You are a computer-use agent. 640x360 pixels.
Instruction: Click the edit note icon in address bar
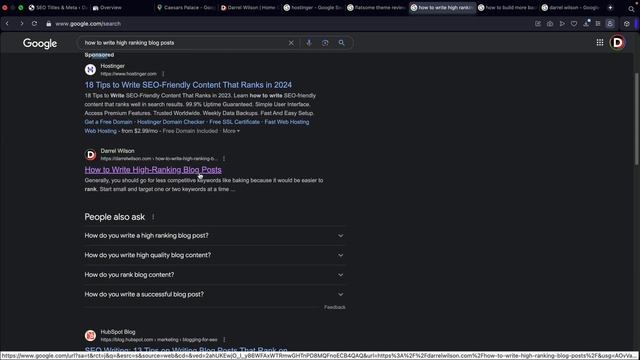(x=538, y=24)
